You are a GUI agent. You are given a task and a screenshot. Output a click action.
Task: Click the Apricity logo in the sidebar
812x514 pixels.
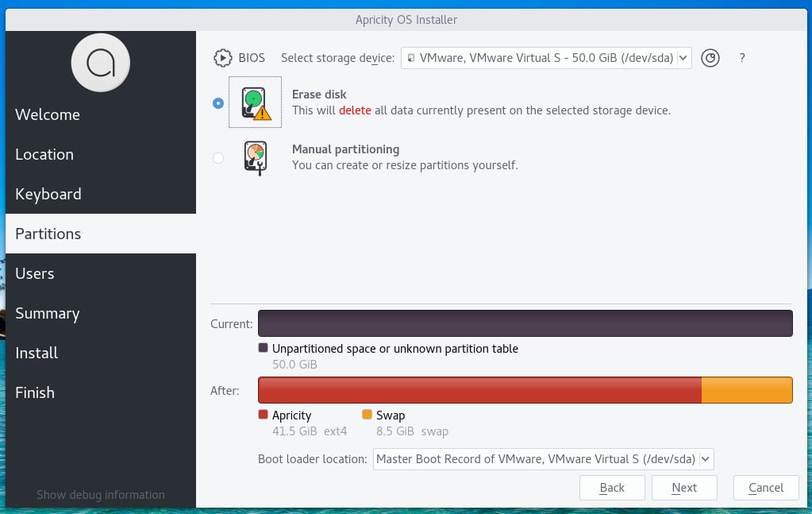pyautogui.click(x=101, y=62)
